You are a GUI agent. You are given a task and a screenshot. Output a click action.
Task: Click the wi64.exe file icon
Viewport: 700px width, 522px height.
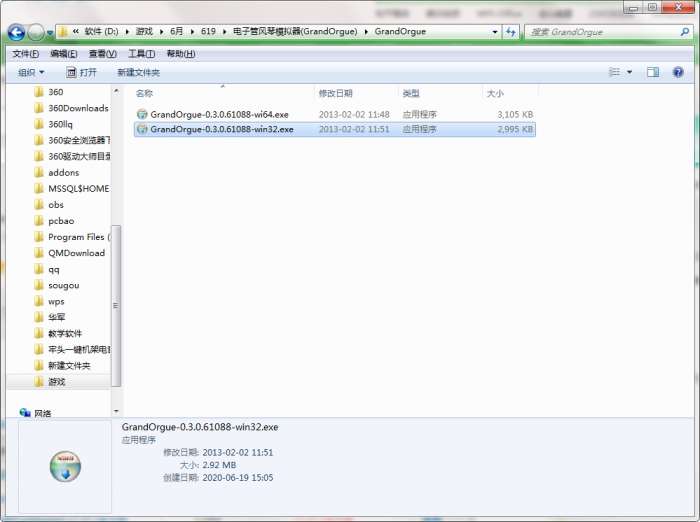[142, 114]
